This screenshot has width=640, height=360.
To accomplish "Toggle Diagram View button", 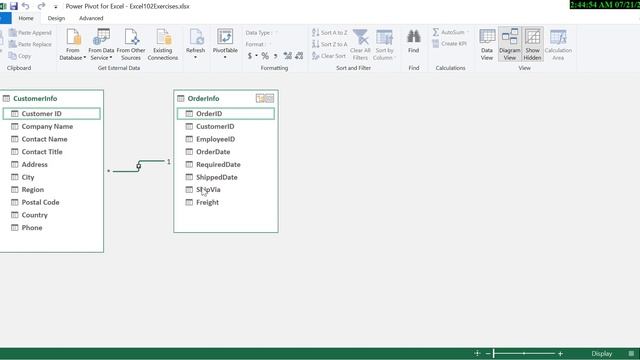I will point(510,45).
